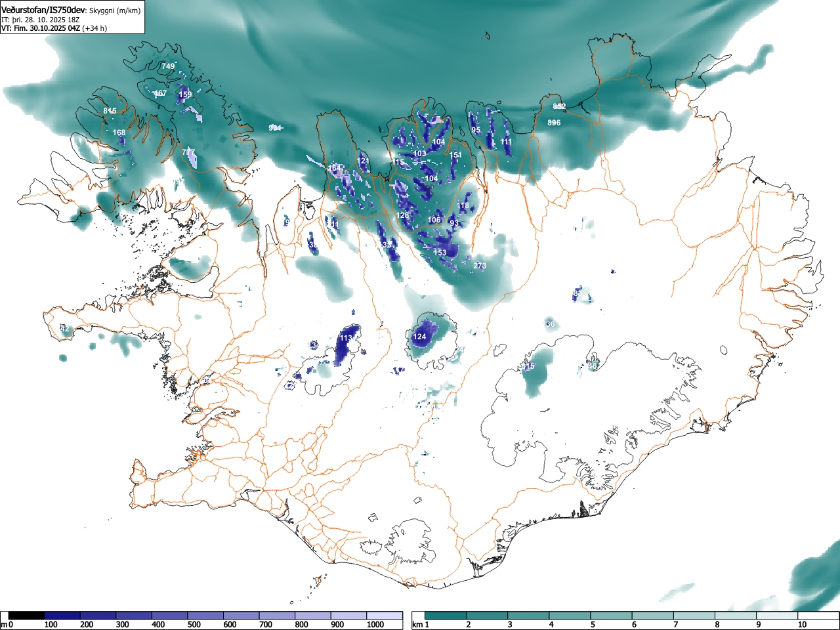This screenshot has width=840, height=630.
Task: Click the 100–200 m dark blue legend segment
Action: coord(62,616)
